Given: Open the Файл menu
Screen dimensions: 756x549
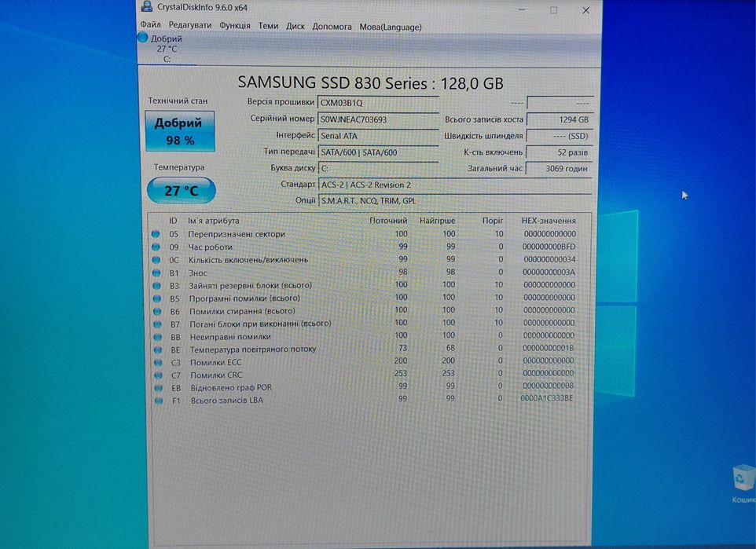Looking at the screenshot, I should [x=150, y=25].
